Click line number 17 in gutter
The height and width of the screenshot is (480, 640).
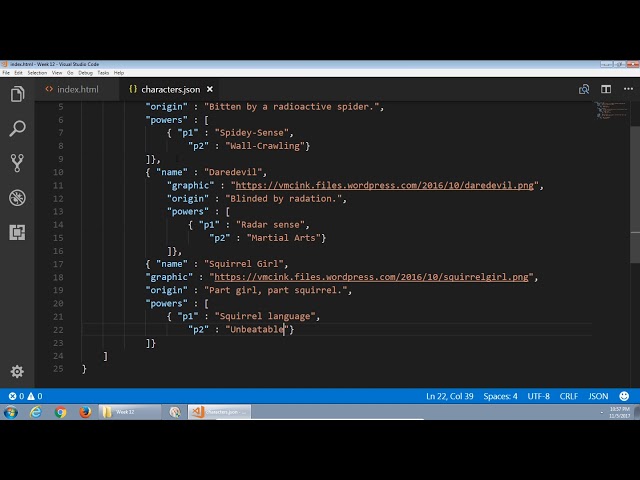58,264
